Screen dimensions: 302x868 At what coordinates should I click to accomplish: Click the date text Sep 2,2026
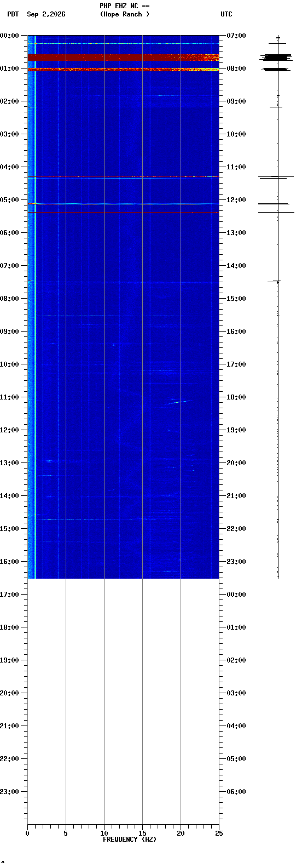[x=46, y=14]
